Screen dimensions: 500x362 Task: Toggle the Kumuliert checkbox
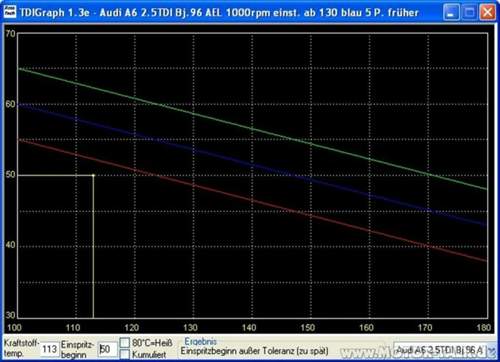[125, 354]
